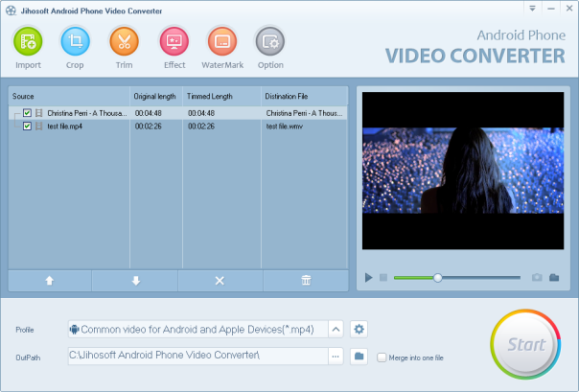
Task: Open profile settings gear next to Profile
Action: 359,330
